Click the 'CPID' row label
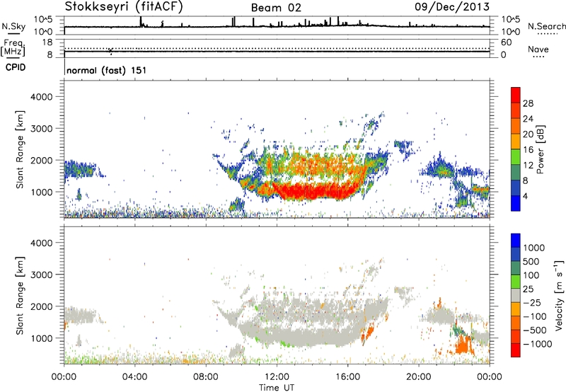Screen dimensions: 566x392 coord(16,67)
